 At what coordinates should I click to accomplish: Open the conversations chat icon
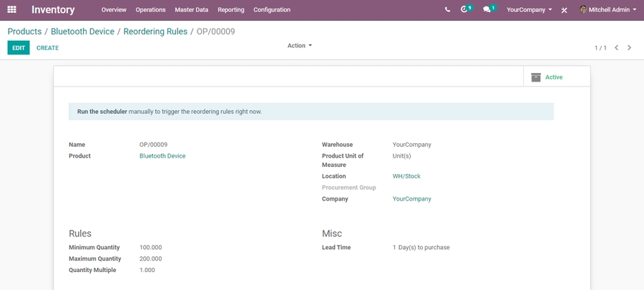[x=488, y=10]
